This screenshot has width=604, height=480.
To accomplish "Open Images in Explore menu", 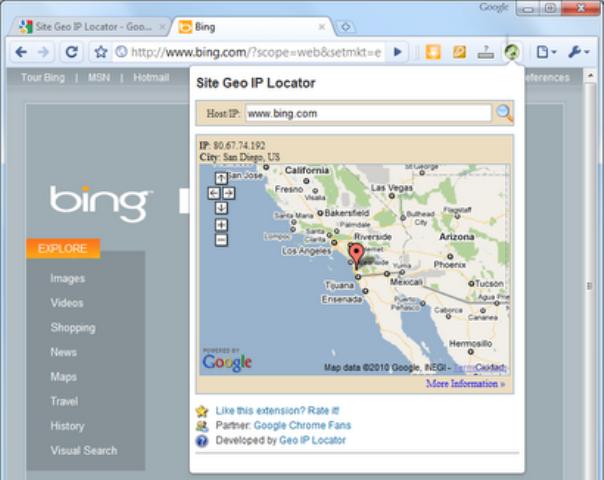I will (67, 279).
